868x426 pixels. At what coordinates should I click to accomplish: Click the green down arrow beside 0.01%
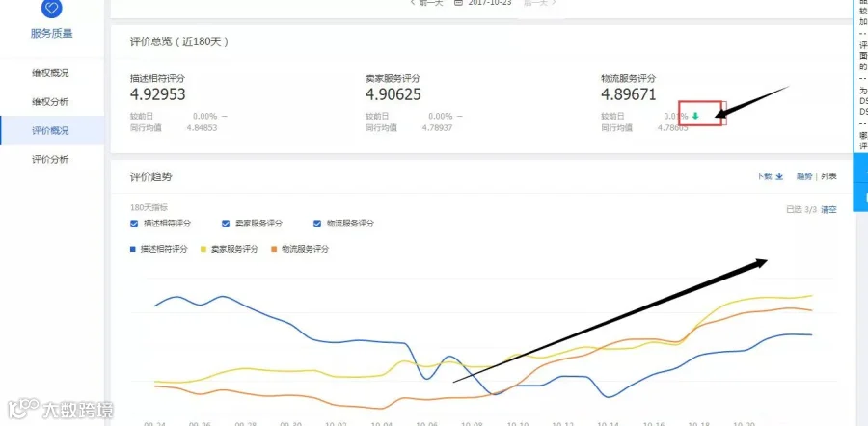coord(695,117)
